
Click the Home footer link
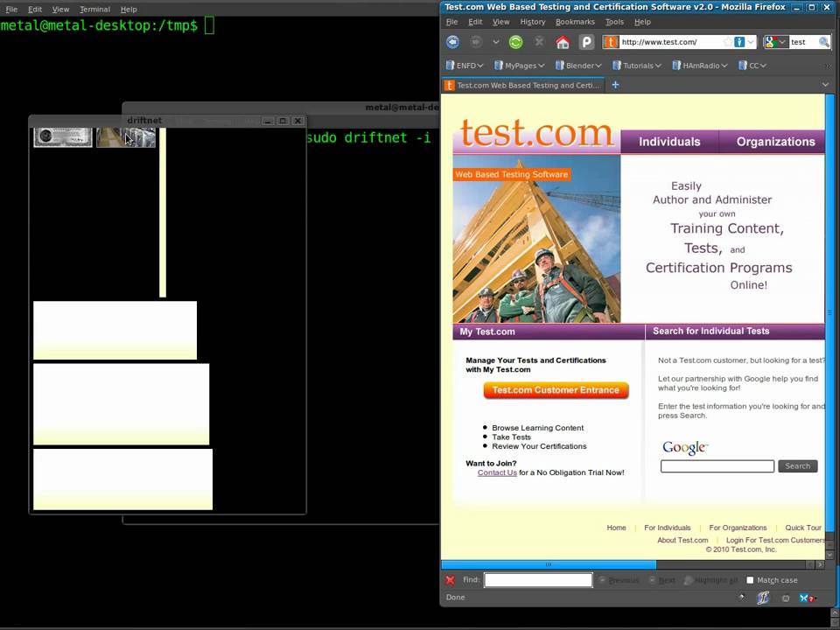pos(616,528)
